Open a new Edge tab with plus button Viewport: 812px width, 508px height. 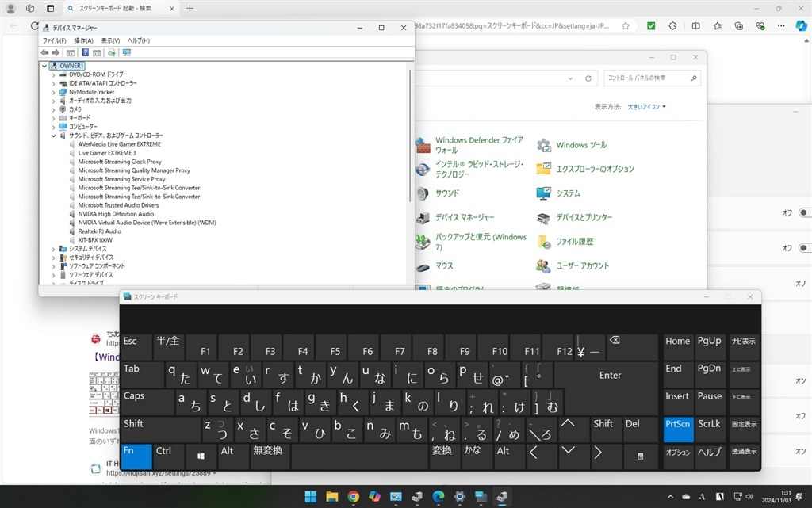click(190, 8)
